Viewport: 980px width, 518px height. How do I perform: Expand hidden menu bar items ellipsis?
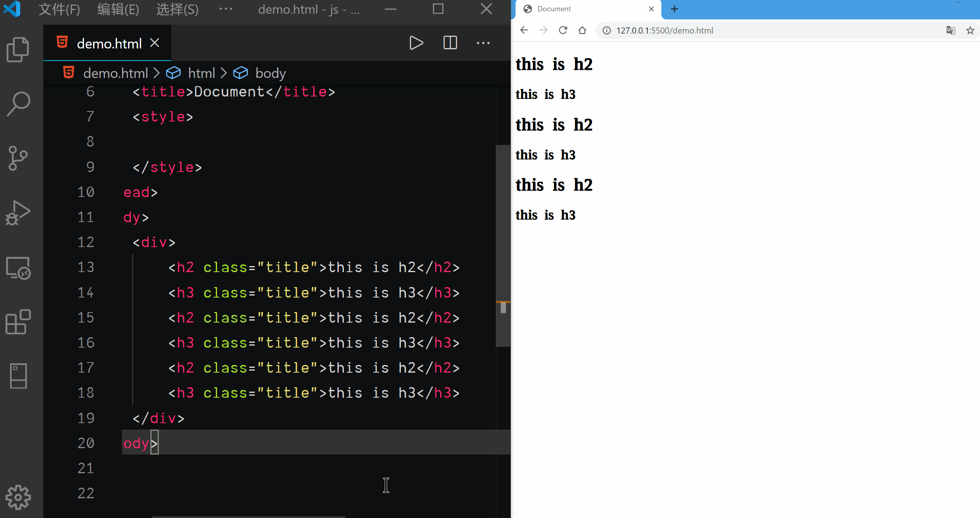tap(226, 9)
